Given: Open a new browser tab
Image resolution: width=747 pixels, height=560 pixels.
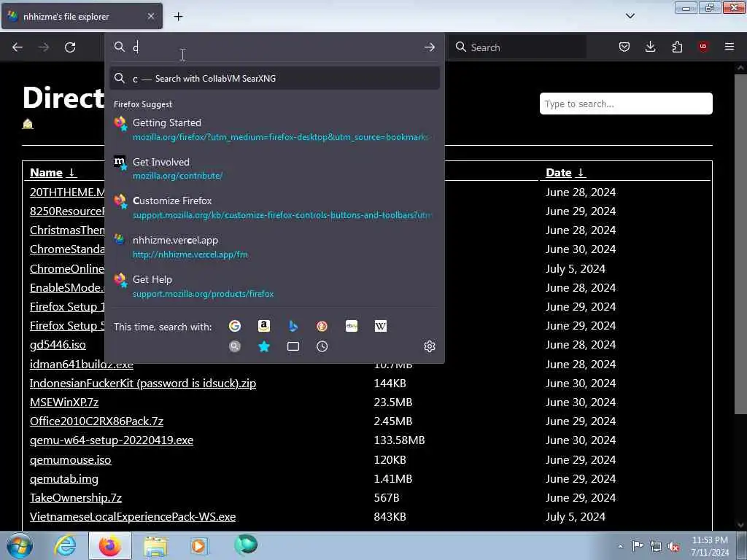Looking at the screenshot, I should [178, 17].
